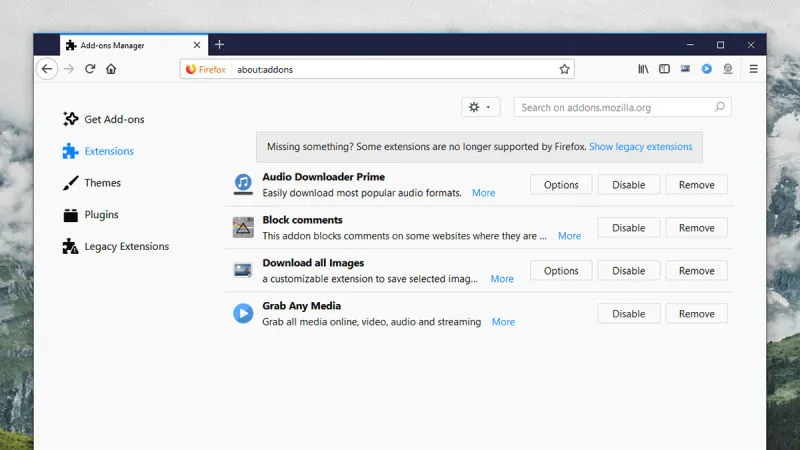Open the Firefox hamburger menu
Image resolution: width=800 pixels, height=450 pixels.
(754, 69)
